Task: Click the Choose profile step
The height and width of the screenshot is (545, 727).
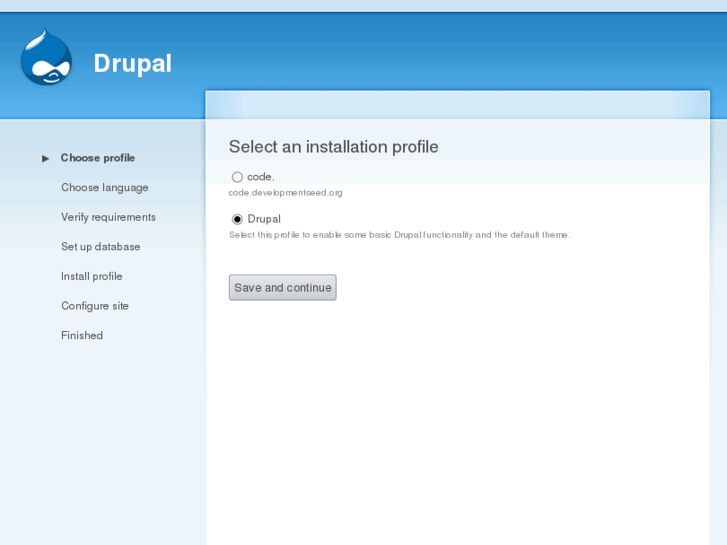Action: 98,158
